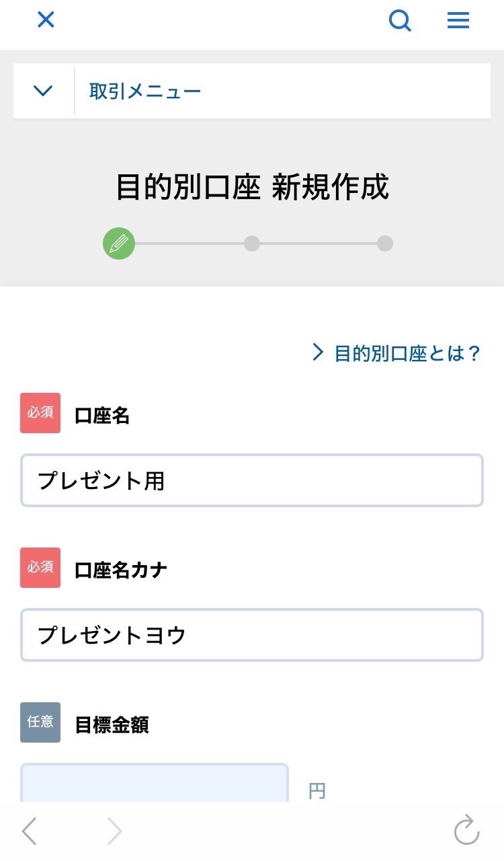Click the green pencil step icon
The image size is (504, 861).
click(x=119, y=244)
